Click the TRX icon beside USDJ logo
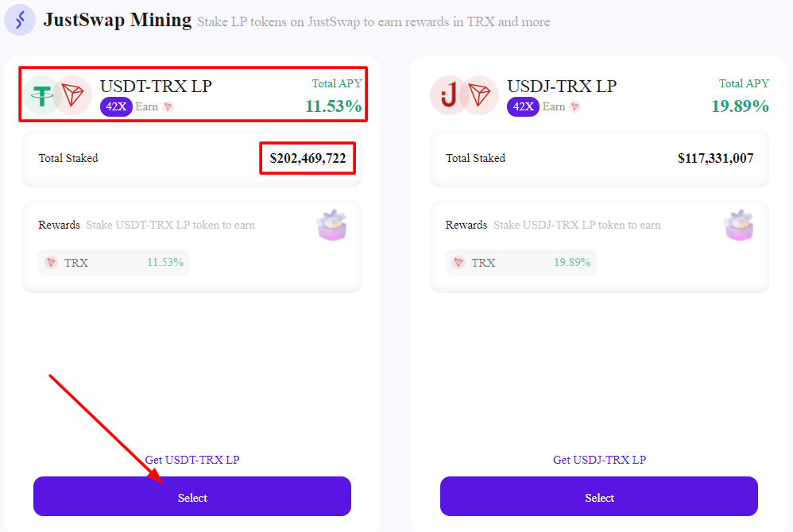 click(x=479, y=96)
